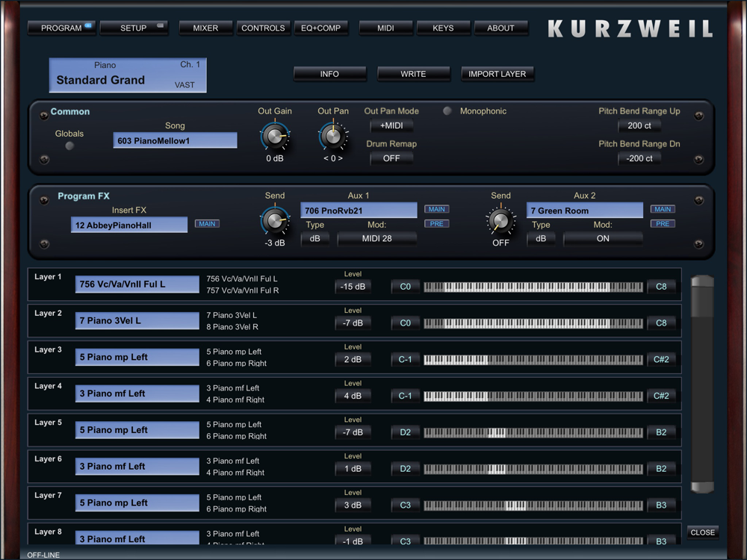Switch to the MIDI tab

[x=385, y=28]
